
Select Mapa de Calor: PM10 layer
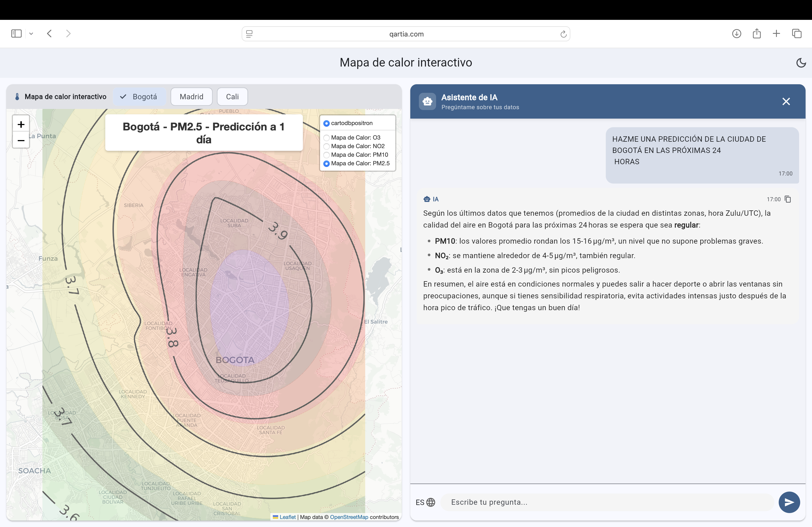pos(356,155)
